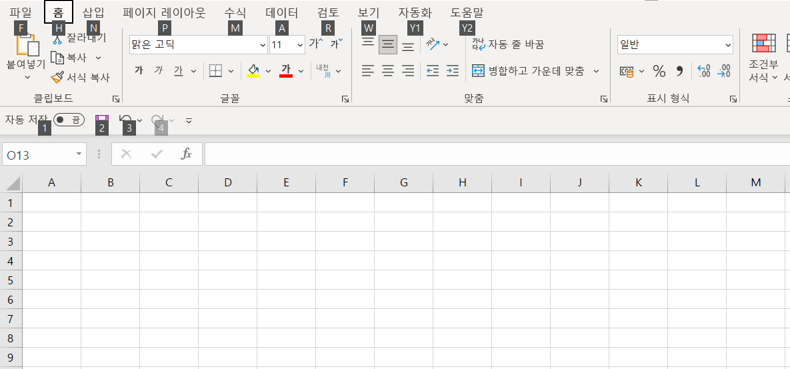Click 병합하고 가운데 맞춤 button
This screenshot has height=369, width=790.
point(528,71)
